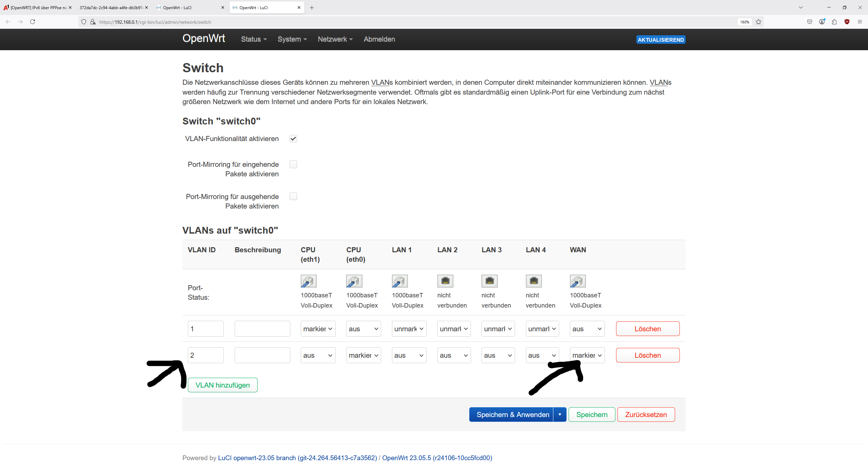This screenshot has width=868, height=472.
Task: Open VLAN 2 LAN 4 dropdown
Action: 542,355
